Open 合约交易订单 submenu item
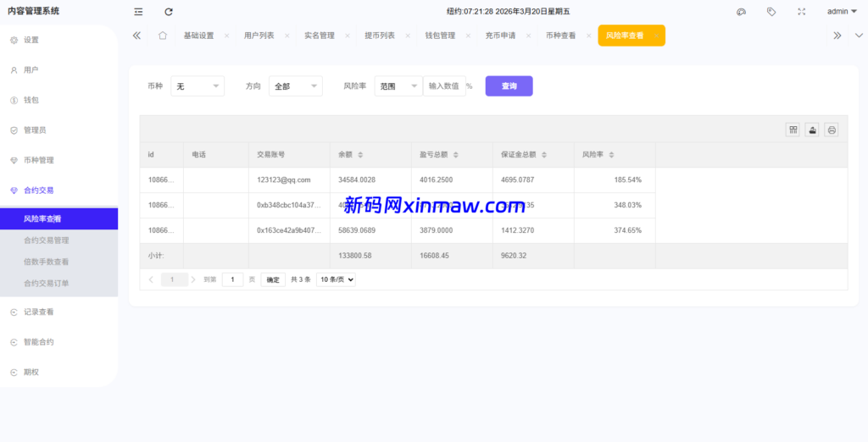 pos(58,283)
